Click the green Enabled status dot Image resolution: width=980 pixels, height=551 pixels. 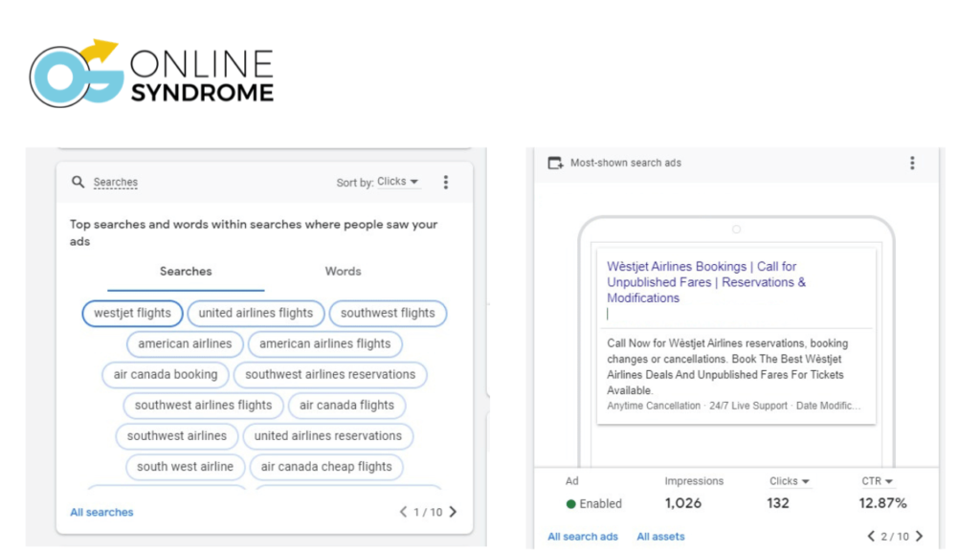(570, 503)
